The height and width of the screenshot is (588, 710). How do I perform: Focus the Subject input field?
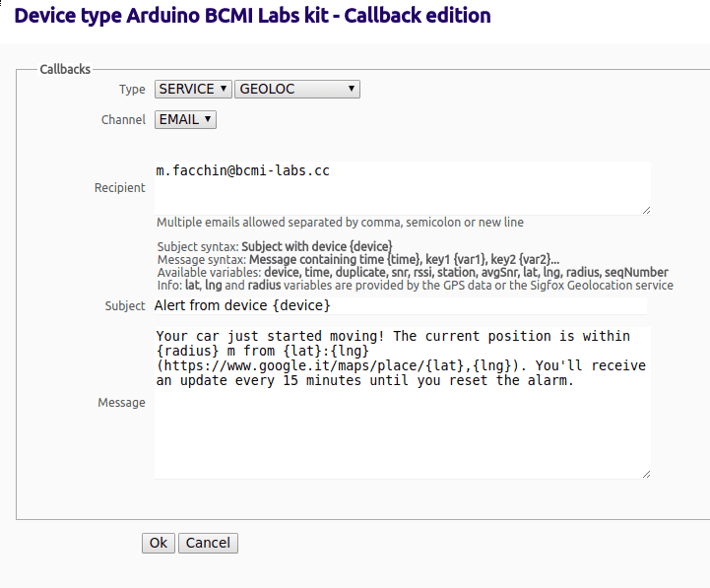(x=400, y=305)
